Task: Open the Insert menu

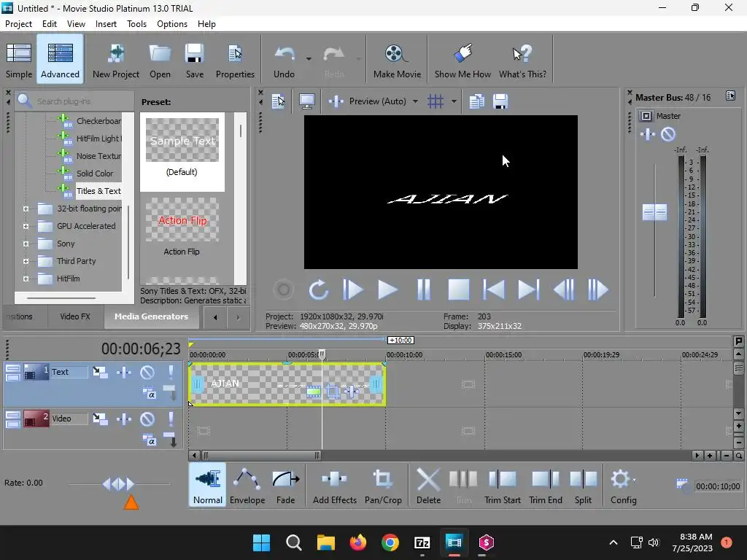Action: point(106,24)
